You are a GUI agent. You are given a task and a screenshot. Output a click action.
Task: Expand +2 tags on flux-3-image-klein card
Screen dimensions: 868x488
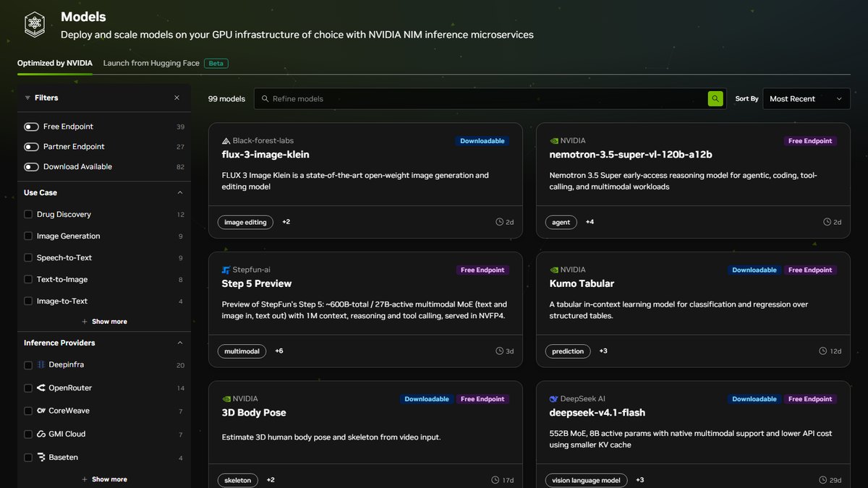pyautogui.click(x=286, y=222)
